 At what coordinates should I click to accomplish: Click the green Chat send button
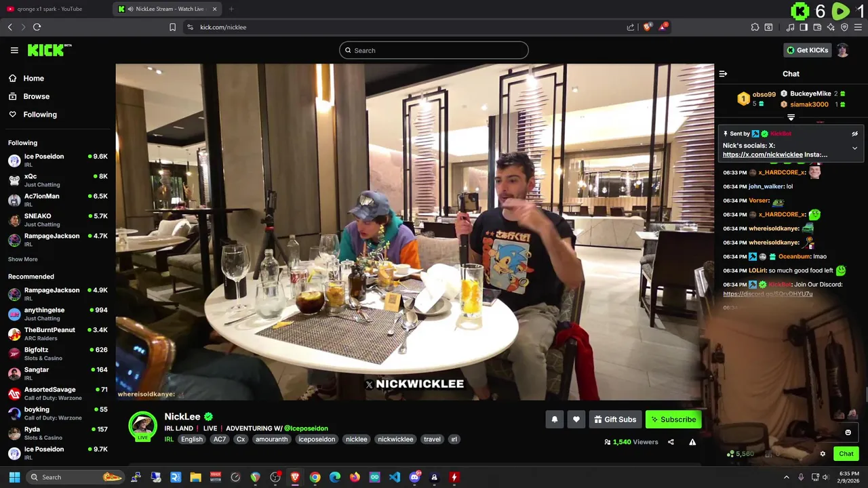[846, 454]
